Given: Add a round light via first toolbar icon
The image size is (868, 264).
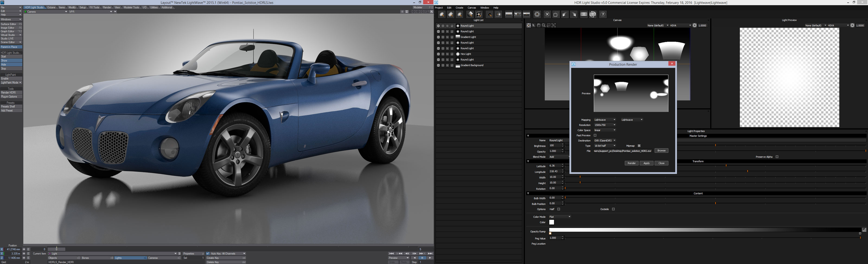Looking at the screenshot, I should click(442, 14).
